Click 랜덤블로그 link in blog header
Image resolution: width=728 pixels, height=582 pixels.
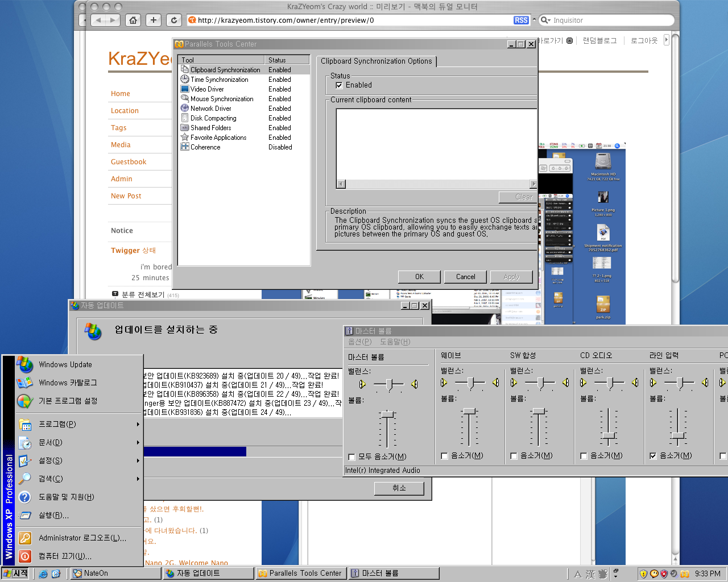pyautogui.click(x=599, y=41)
